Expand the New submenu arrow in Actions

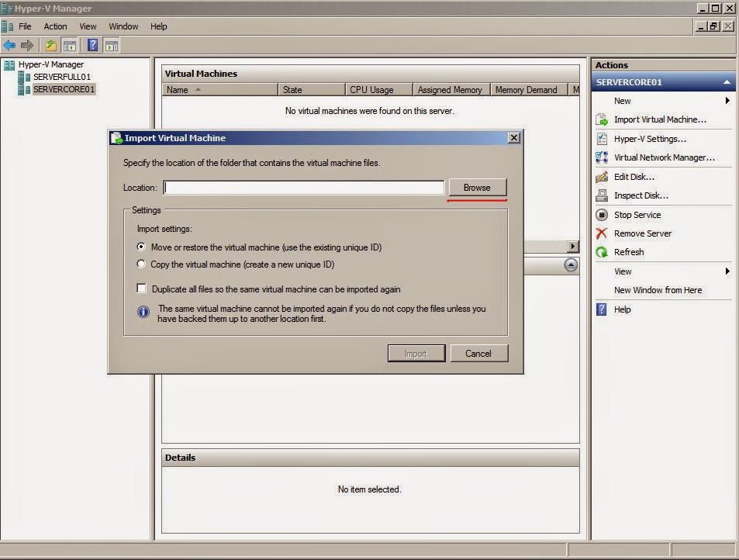(727, 100)
